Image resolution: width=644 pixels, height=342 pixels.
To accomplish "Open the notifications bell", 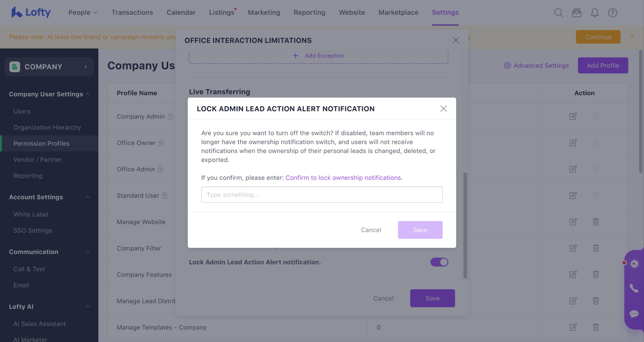I will point(595,13).
